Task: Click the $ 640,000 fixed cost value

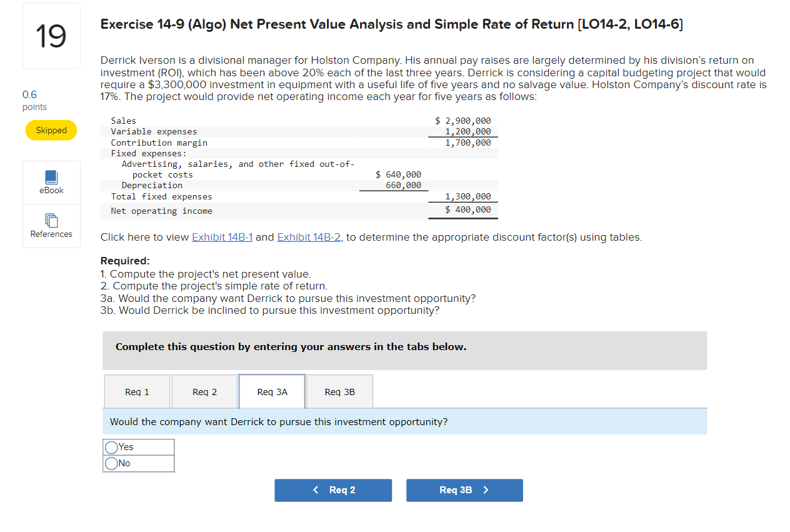Action: point(398,174)
